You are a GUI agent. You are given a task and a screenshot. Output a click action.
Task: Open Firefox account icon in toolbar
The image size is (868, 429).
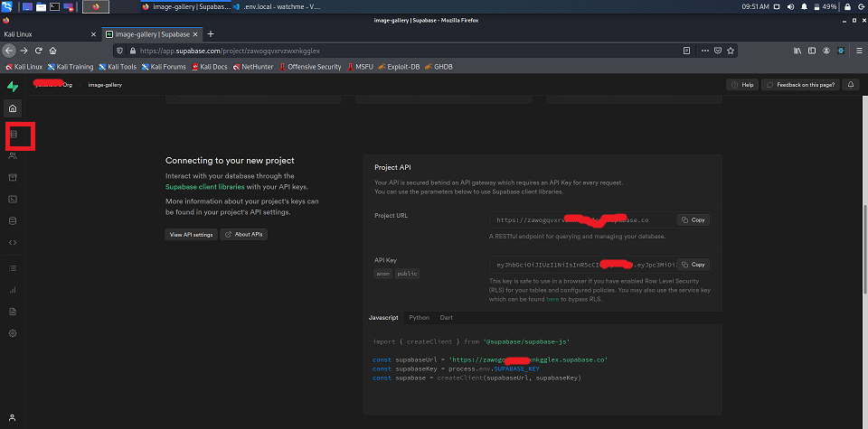826,51
